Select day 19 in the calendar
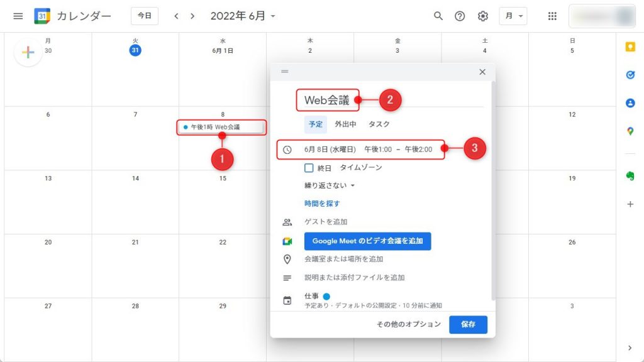 pos(572,178)
